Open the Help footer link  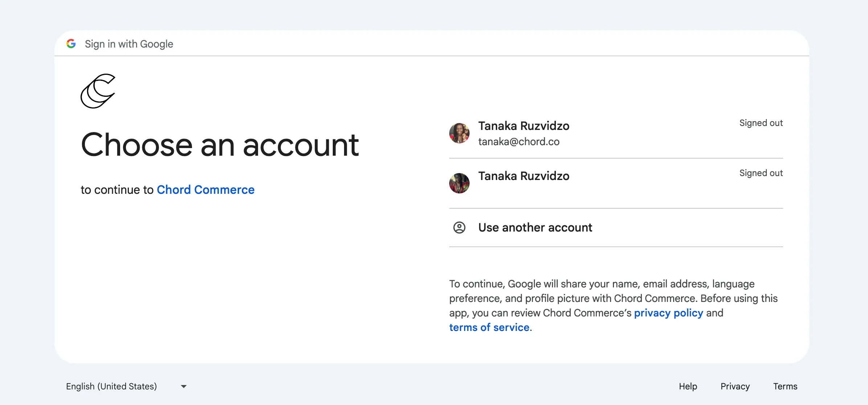point(688,386)
